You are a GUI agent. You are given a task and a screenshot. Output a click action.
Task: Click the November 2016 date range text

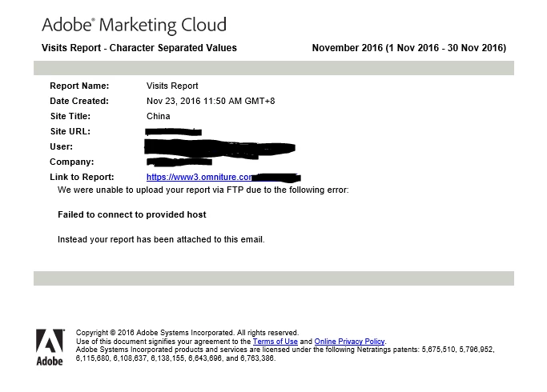click(x=409, y=48)
